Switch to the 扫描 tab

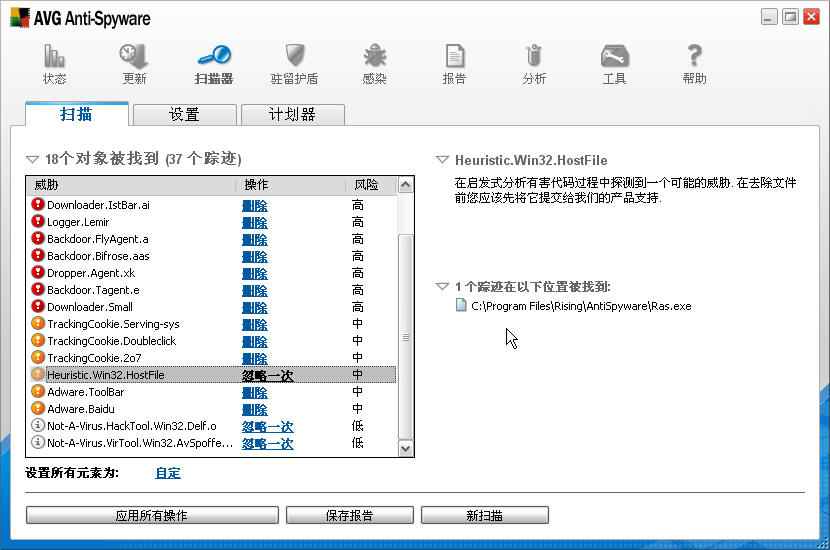[x=77, y=114]
